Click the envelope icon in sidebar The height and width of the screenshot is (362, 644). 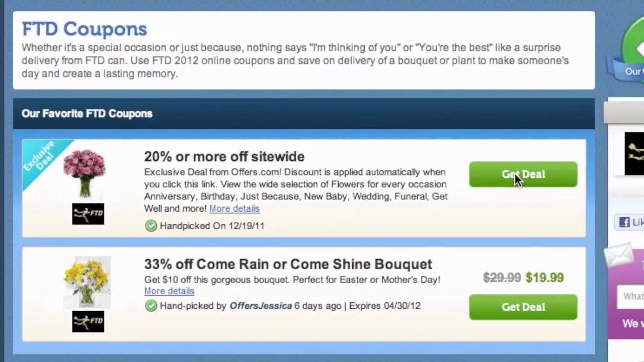click(619, 255)
